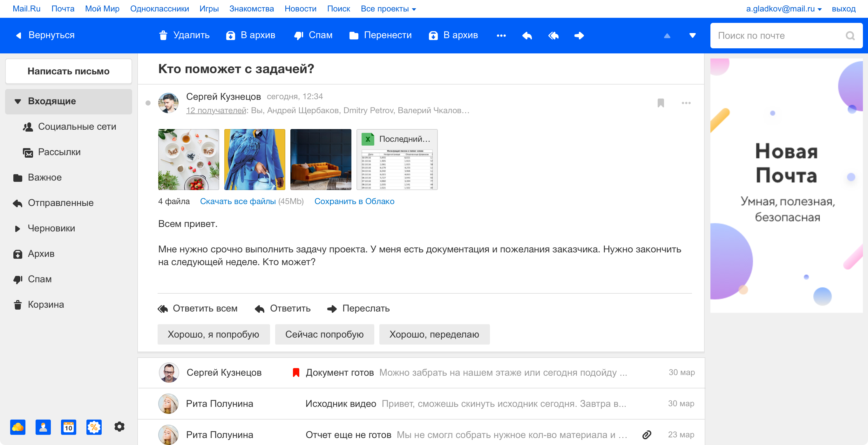This screenshot has width=868, height=445.
Task: Toggle the red flag on Документ готов
Action: coord(296,372)
